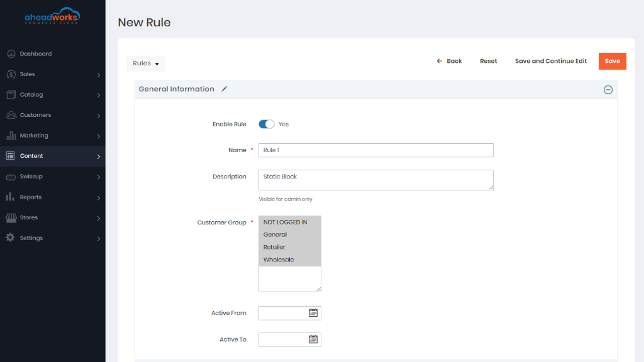The width and height of the screenshot is (644, 362).
Task: Select General customer group
Action: (x=289, y=235)
